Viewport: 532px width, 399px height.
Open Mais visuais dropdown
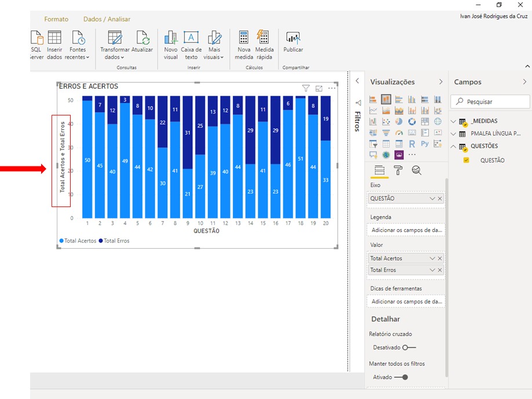coord(214,45)
